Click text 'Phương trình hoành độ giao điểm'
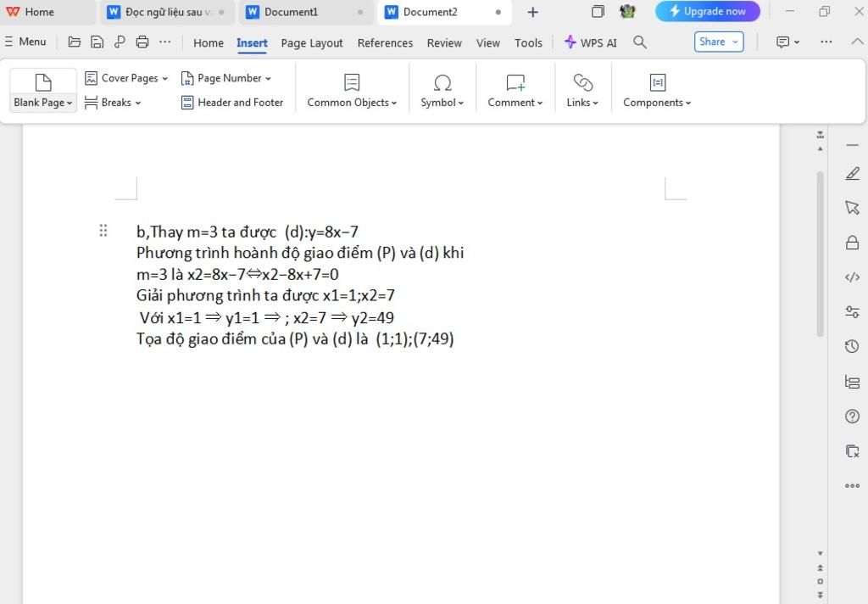 (x=254, y=253)
